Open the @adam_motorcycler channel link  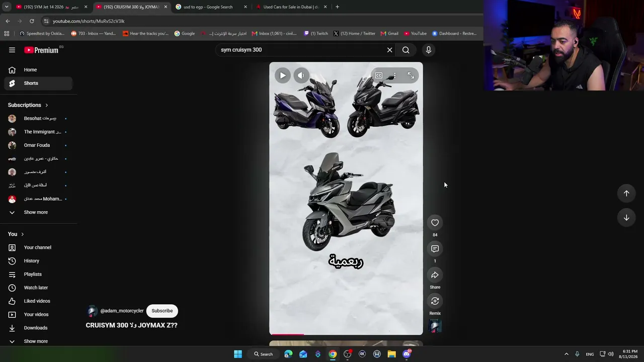[x=122, y=311]
